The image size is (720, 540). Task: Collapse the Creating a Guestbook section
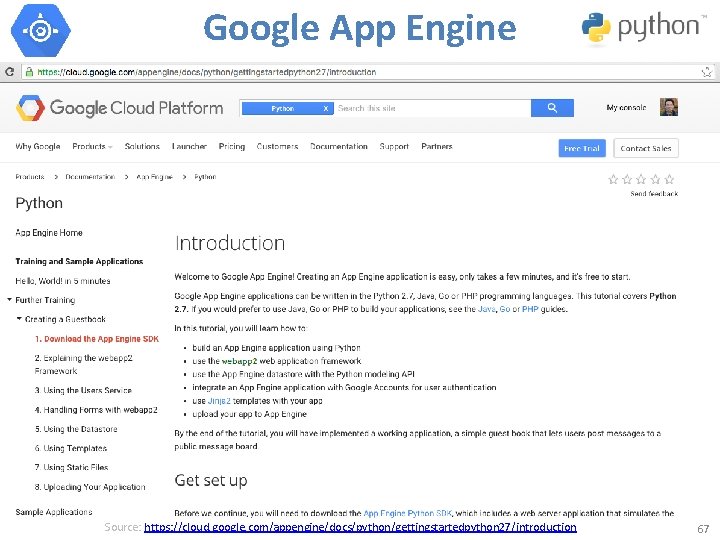point(19,318)
